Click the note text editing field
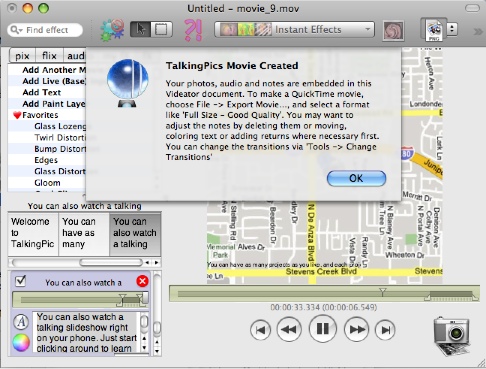Image resolution: width=486 pixels, height=369 pixels. (87, 332)
